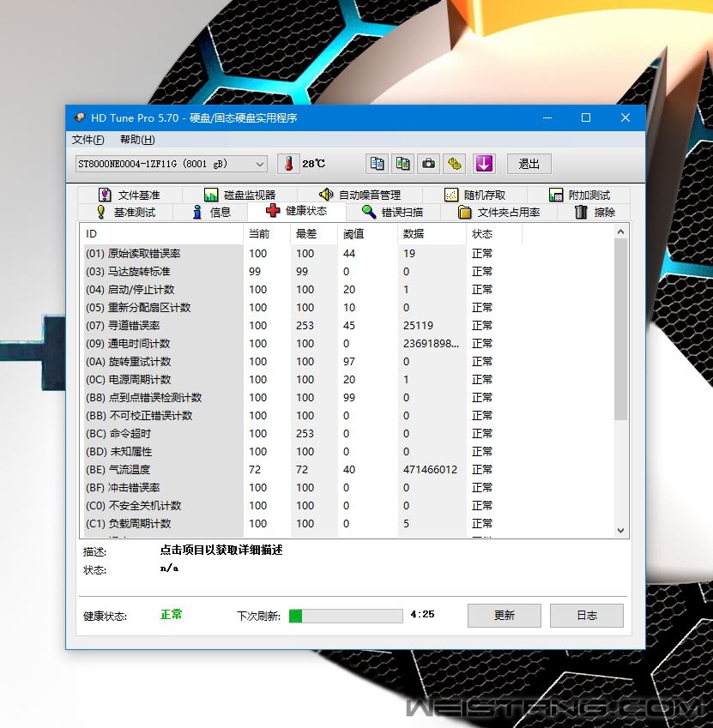Screen dimensions: 713x728
Task: Switch to the 错误扫描 tab
Action: (392, 212)
